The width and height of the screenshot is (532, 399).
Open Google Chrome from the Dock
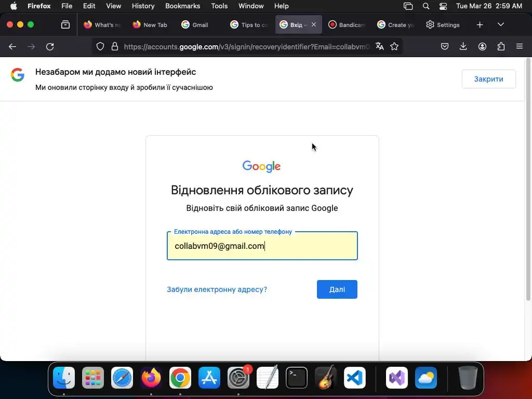[180, 378]
